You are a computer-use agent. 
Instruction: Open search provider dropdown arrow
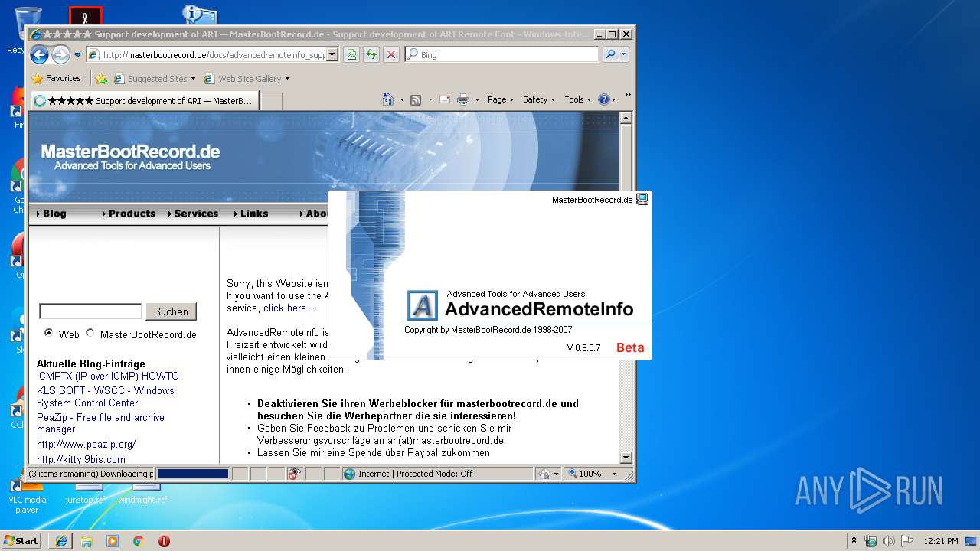tap(624, 55)
